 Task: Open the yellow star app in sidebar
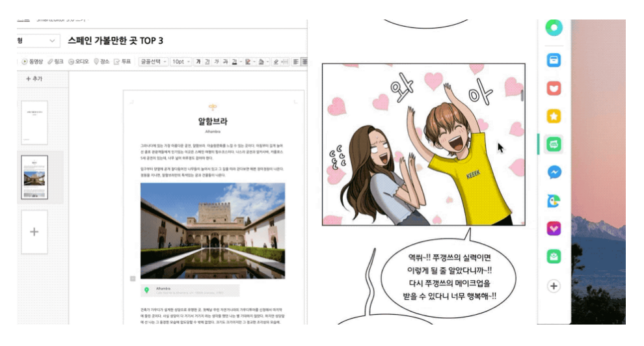(554, 116)
